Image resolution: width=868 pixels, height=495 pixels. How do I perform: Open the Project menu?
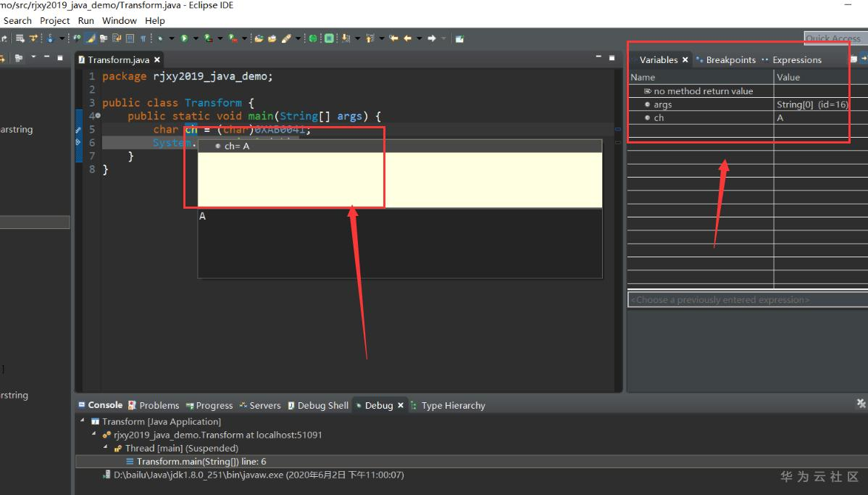55,20
